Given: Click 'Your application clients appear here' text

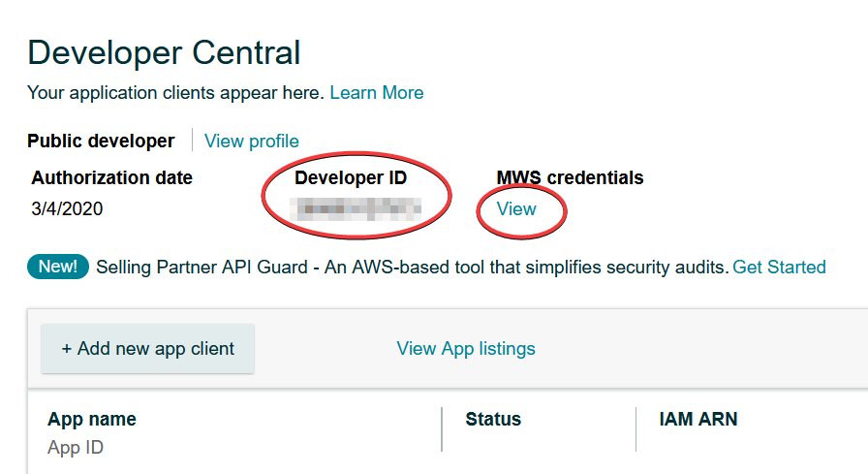Looking at the screenshot, I should pos(175,92).
